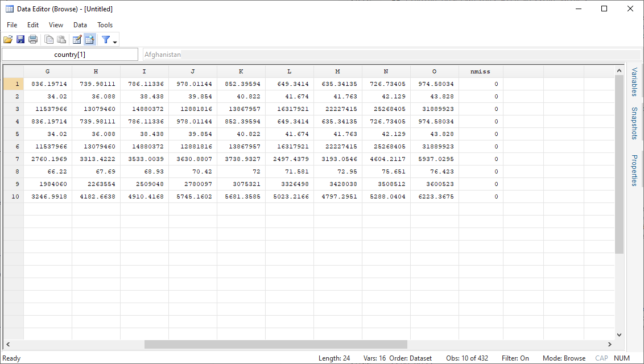Click cell value 6223.3675
Screen dimensions: 644x364
click(436, 197)
